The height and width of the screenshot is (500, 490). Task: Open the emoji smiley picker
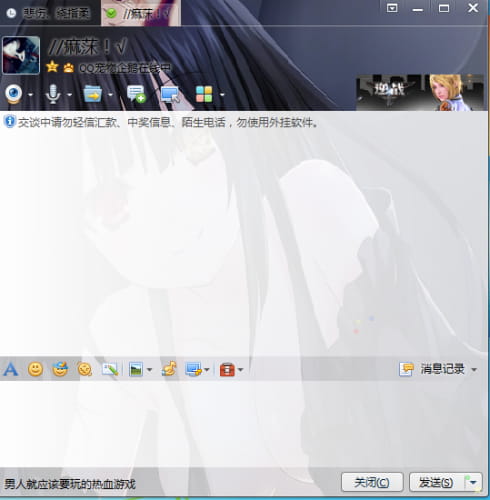point(35,369)
